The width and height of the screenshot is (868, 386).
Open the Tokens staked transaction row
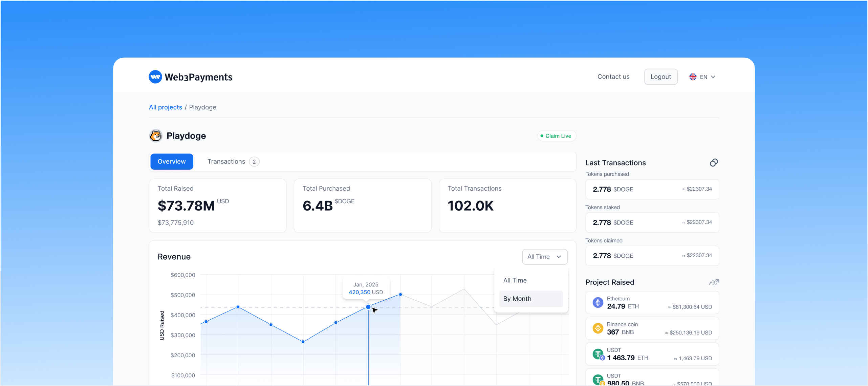click(x=652, y=222)
